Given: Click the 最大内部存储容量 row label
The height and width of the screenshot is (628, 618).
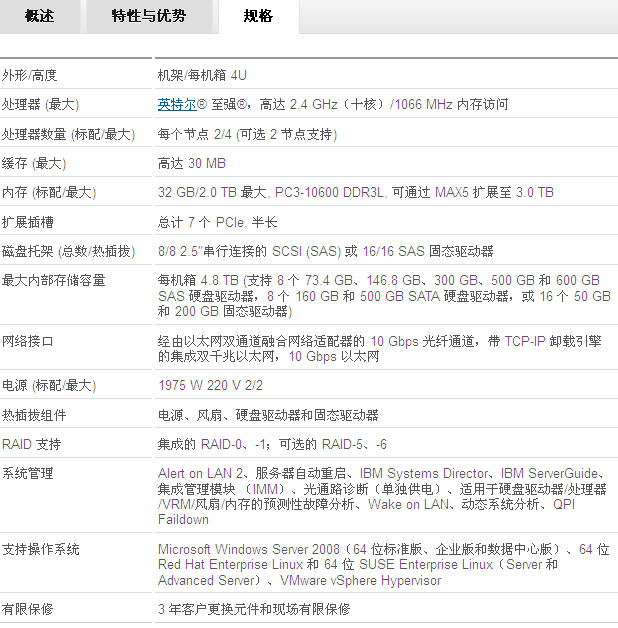Looking at the screenshot, I should point(54,281).
